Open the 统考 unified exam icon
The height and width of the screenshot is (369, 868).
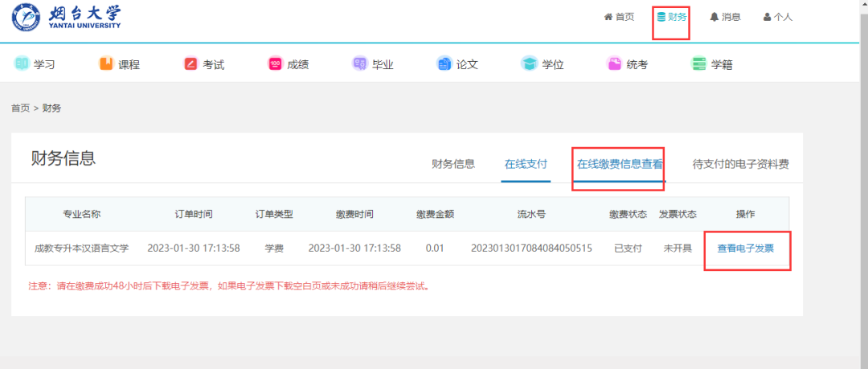[x=614, y=64]
